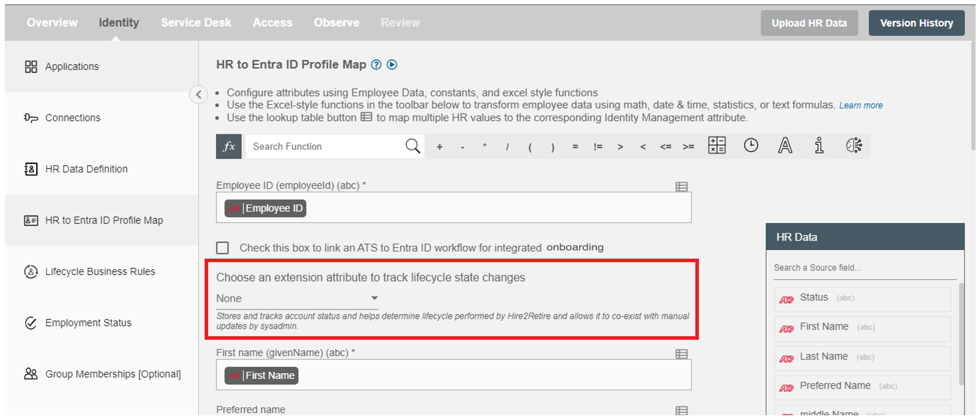Open lookup table for Preferred name field
Viewport: 980px width, 420px height.
(x=682, y=411)
